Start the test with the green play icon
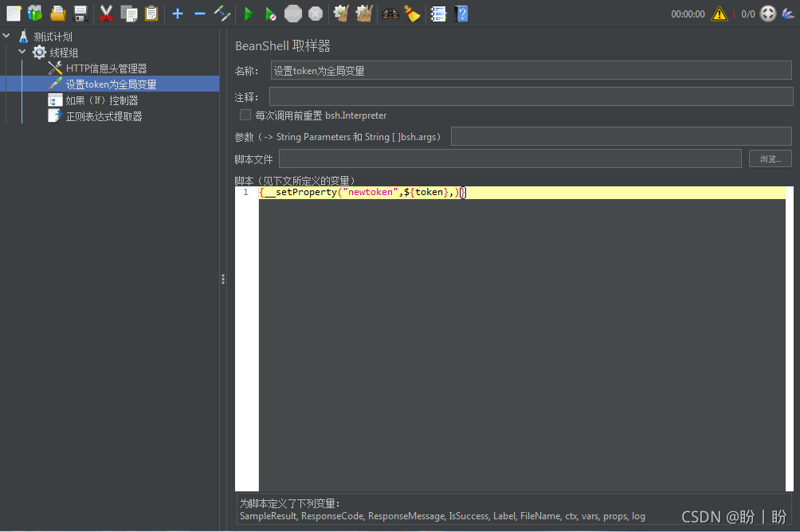The image size is (800, 532). click(248, 14)
